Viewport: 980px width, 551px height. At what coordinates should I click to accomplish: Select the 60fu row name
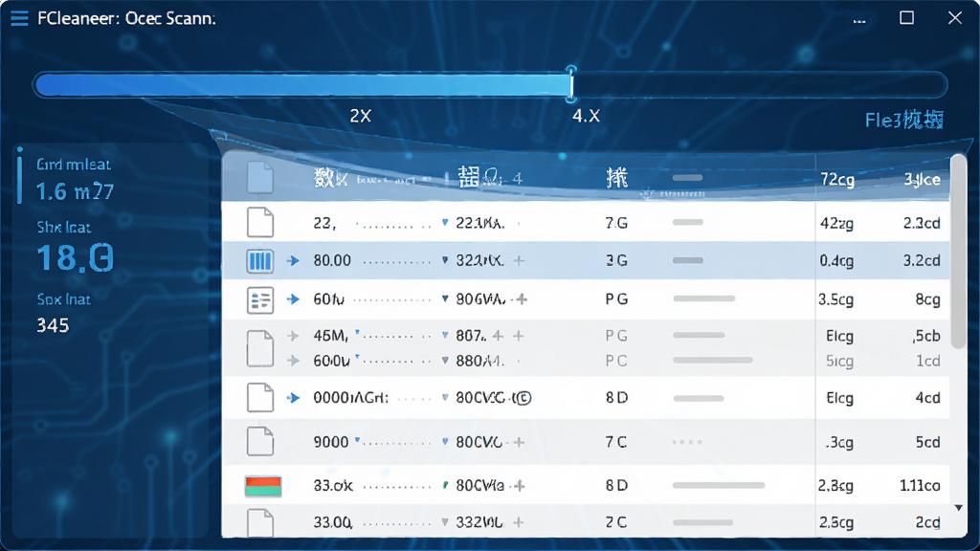(x=329, y=299)
